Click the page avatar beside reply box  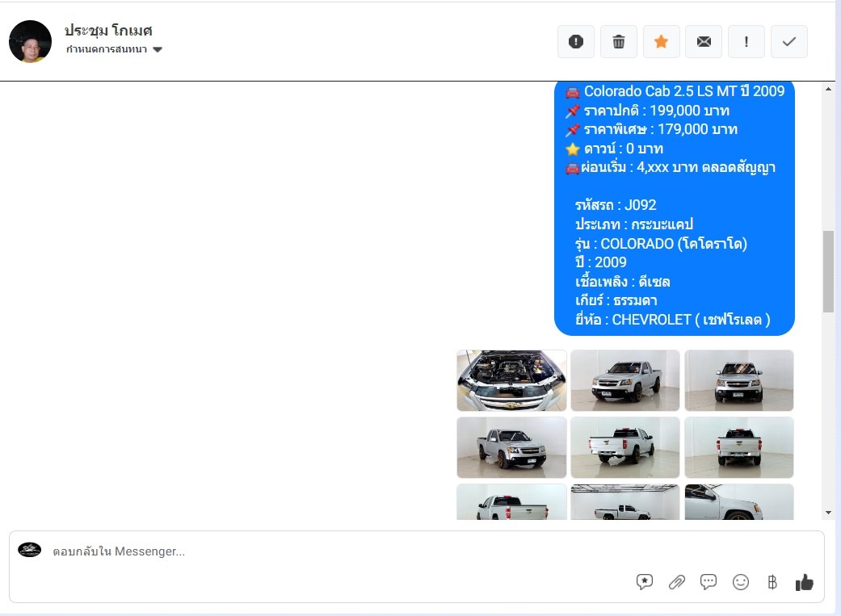30,550
